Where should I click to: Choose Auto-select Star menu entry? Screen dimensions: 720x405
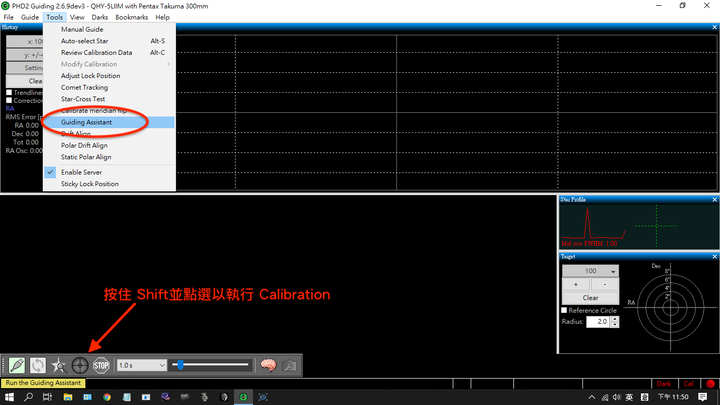coord(109,41)
